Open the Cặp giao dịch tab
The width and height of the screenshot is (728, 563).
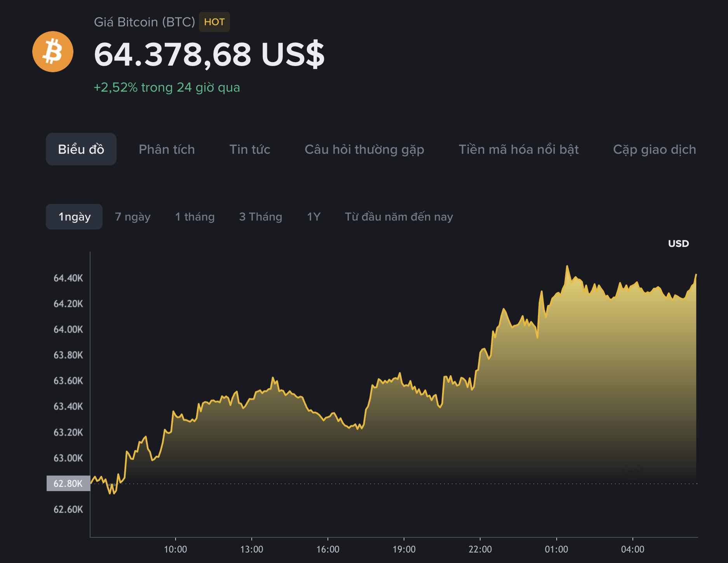click(x=655, y=149)
